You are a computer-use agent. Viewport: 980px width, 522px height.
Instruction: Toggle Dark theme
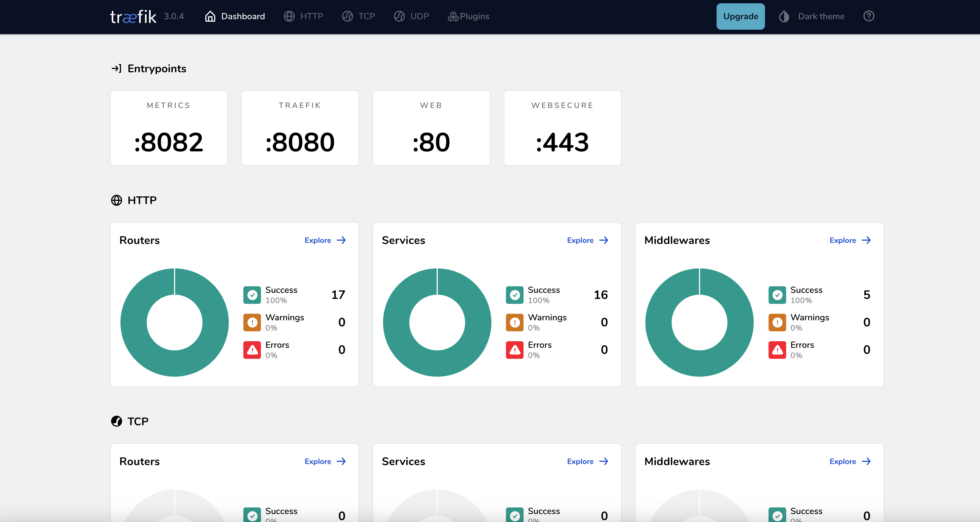(x=811, y=16)
